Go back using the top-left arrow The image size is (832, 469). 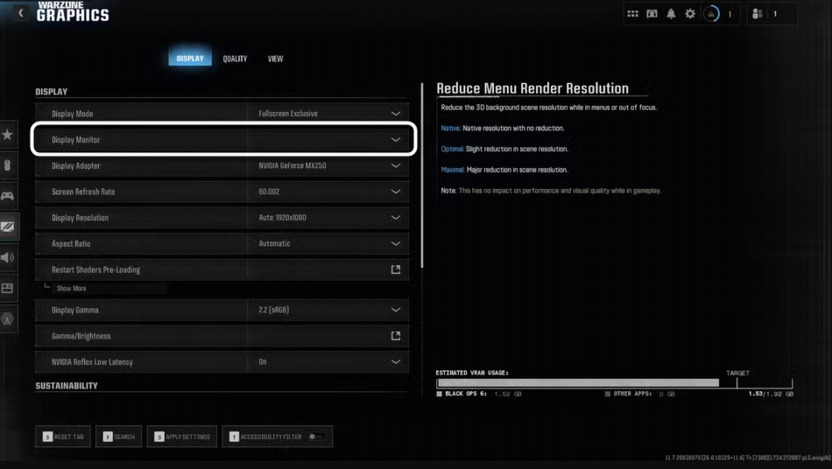pos(21,13)
